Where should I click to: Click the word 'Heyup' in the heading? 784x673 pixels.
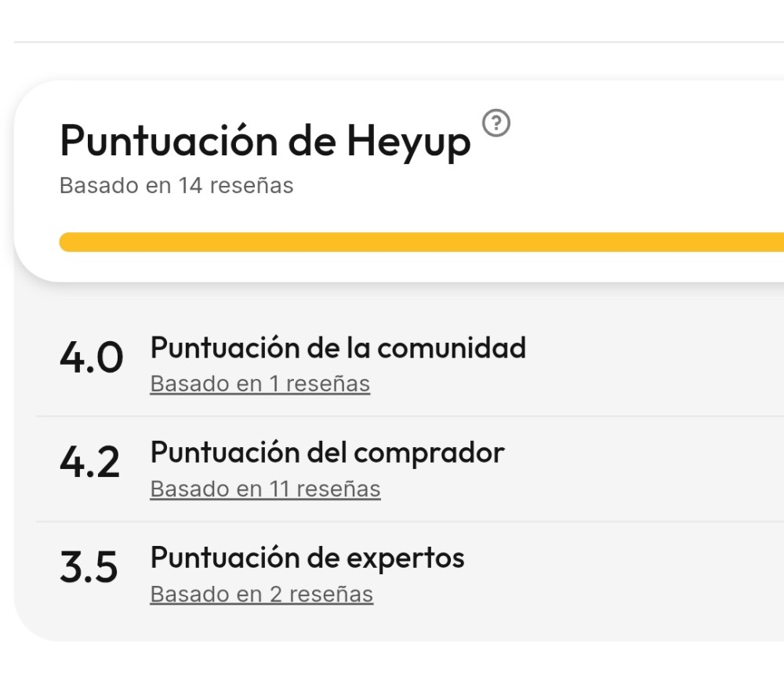click(x=408, y=142)
